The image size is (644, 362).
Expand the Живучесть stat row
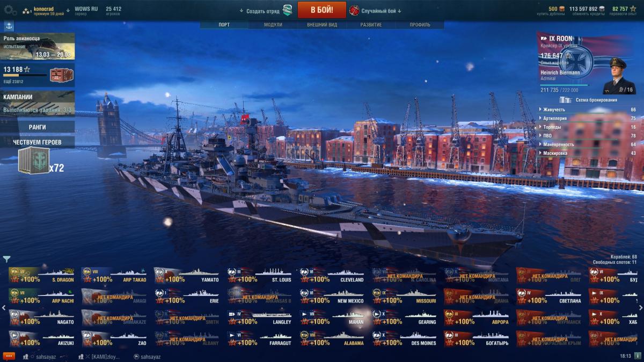587,109
